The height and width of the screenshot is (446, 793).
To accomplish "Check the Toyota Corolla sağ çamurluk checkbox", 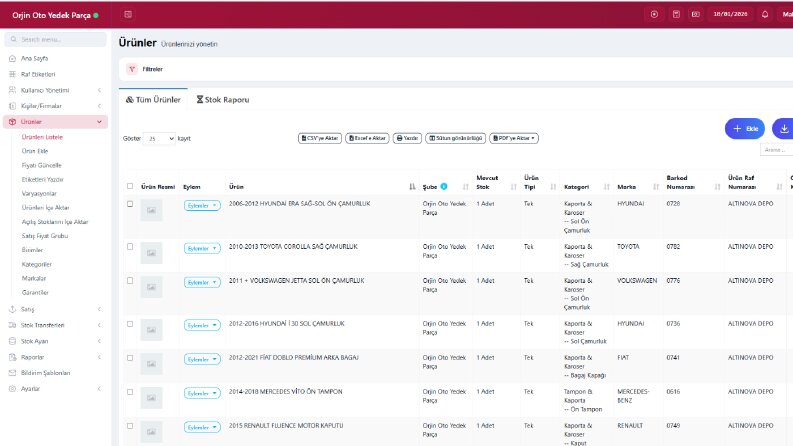I will [130, 247].
